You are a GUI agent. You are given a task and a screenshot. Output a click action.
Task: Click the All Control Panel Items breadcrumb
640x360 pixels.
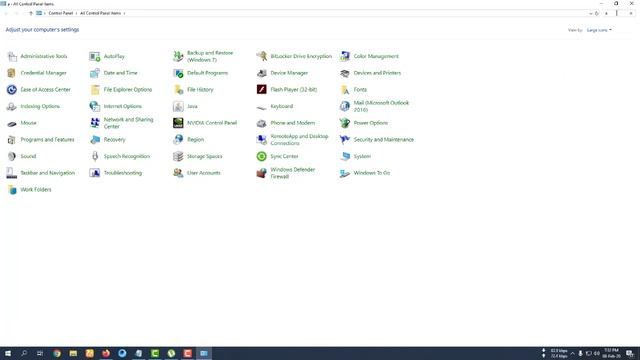tap(100, 13)
